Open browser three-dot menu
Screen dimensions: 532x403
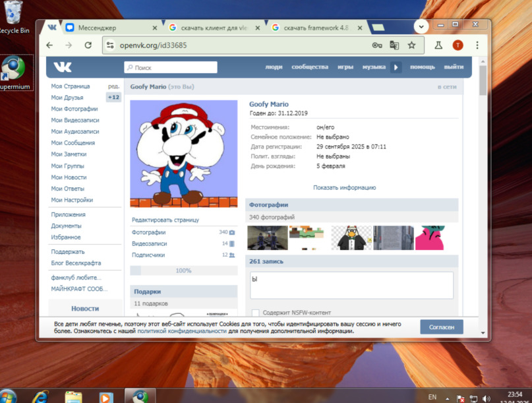coord(477,45)
